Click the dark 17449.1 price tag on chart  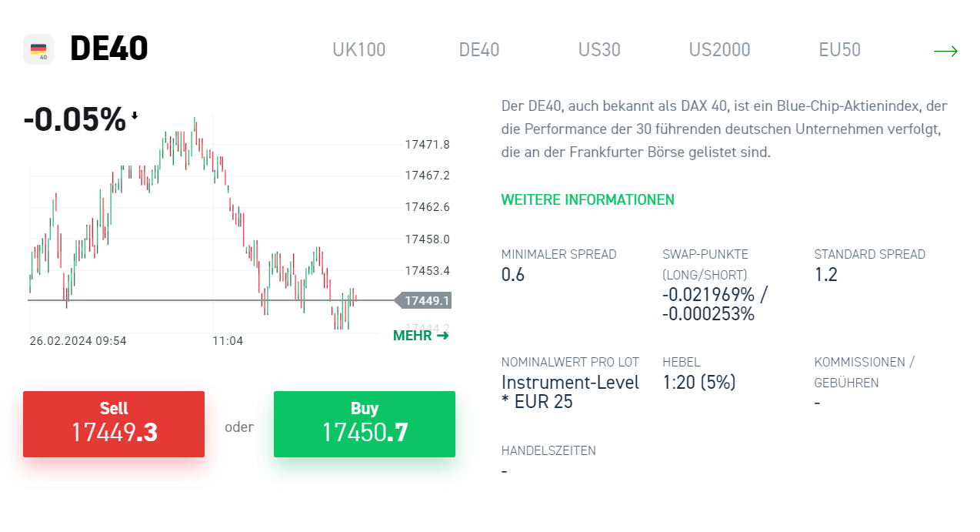click(x=424, y=300)
